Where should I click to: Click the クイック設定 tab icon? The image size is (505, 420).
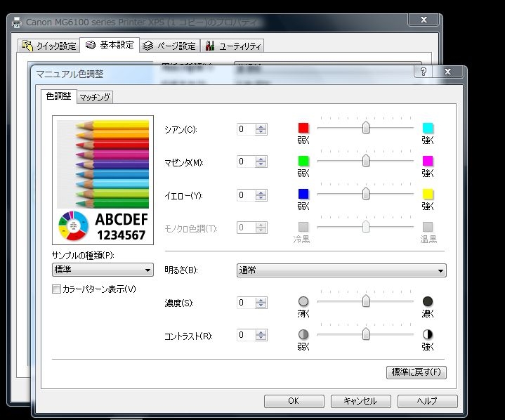[27, 46]
